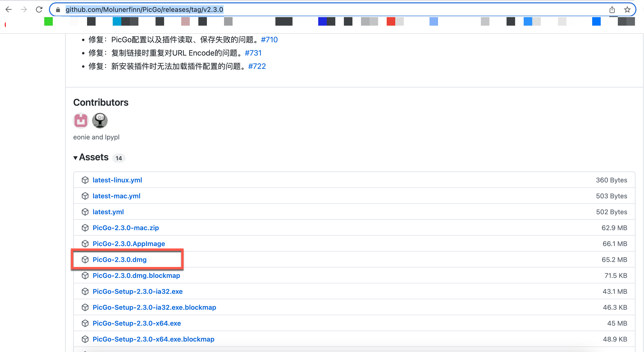This screenshot has height=352, width=644.
Task: Click package icon beside PicGo-2.3.0.dmg
Action: (x=85, y=260)
